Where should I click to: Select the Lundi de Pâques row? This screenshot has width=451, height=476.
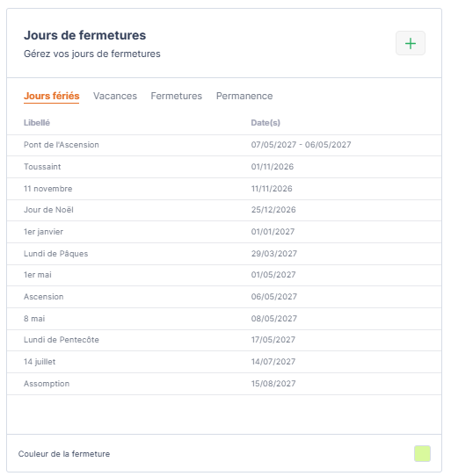[x=224, y=254]
